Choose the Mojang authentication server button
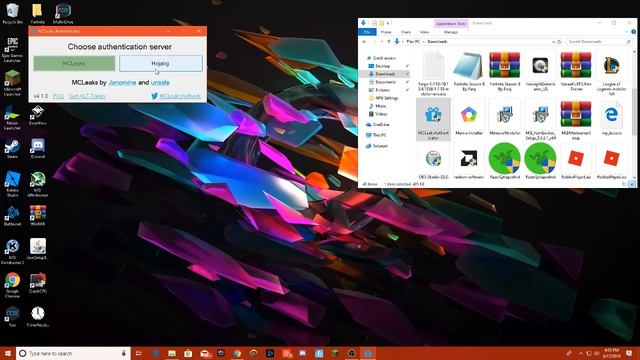Image resolution: width=640 pixels, height=360 pixels. [x=161, y=63]
